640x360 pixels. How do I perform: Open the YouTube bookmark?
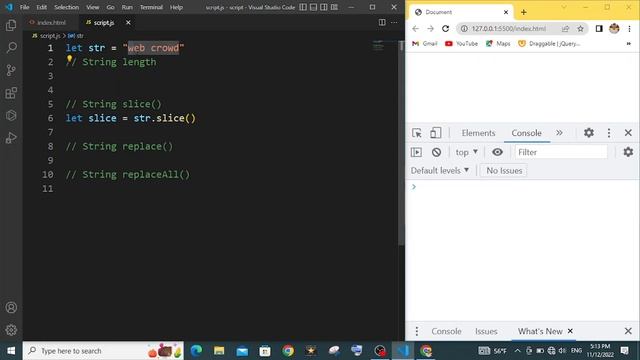(x=461, y=44)
